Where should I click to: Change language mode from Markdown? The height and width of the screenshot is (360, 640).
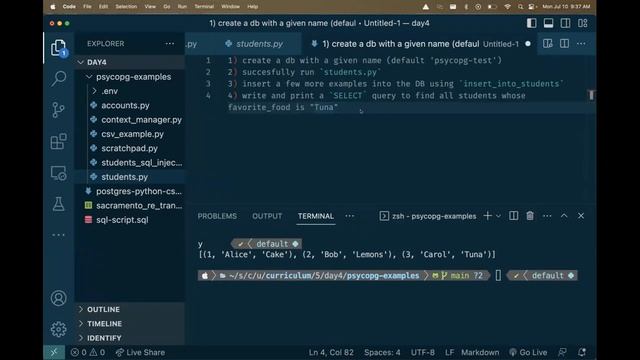480,352
